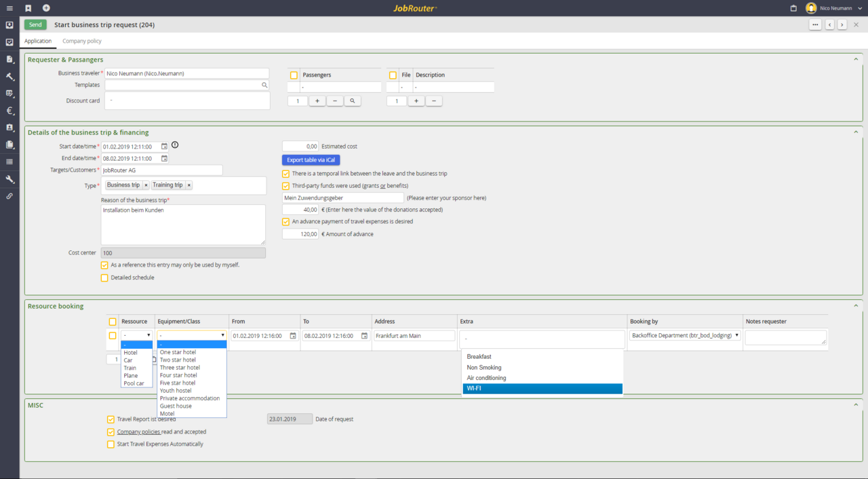
Task: Tick the Resource booking row checkbox
Action: 113,335
